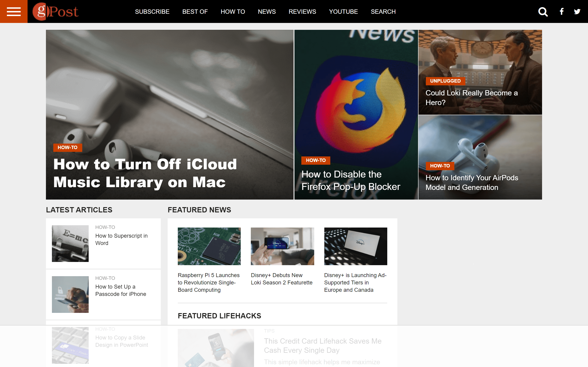Click the YOUTUBE navigation link

tap(343, 12)
